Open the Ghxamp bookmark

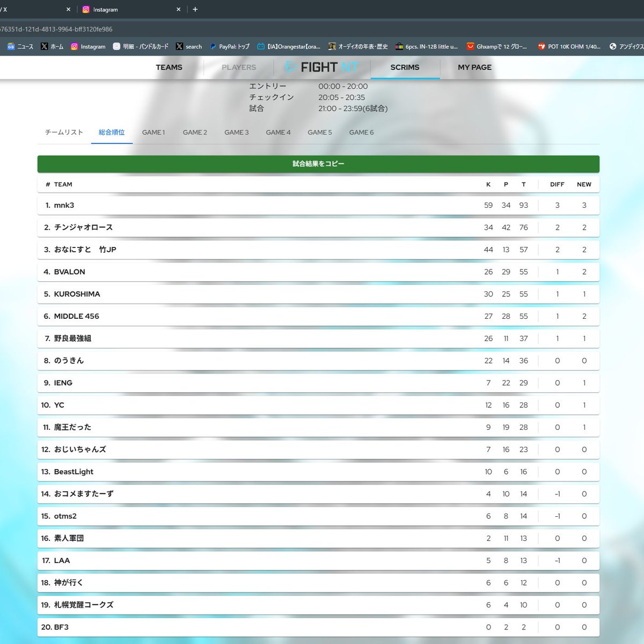[x=497, y=47]
